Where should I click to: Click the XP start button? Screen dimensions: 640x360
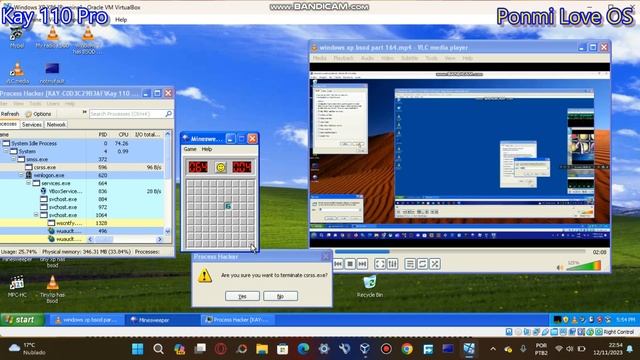(x=22, y=320)
